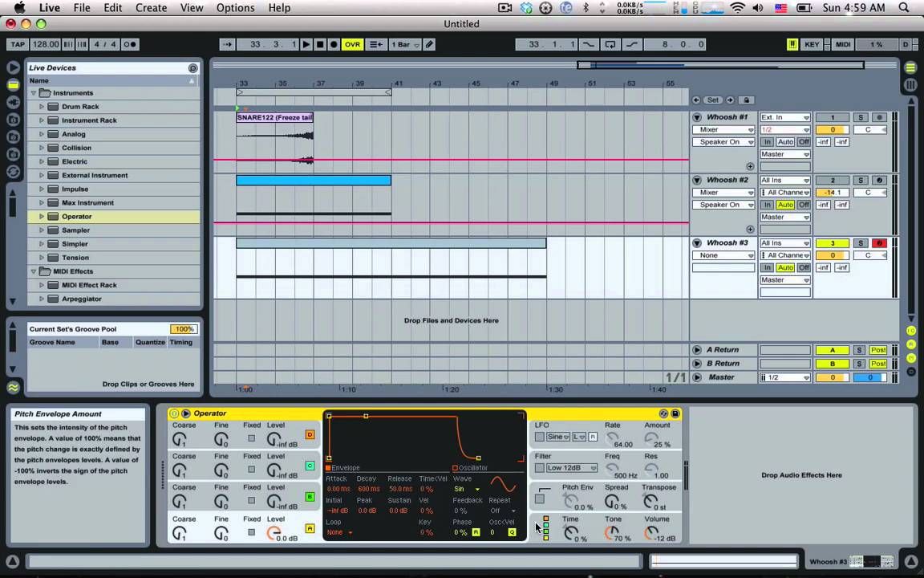The width and height of the screenshot is (924, 578).
Task: Open the Spotlight search icon
Action: click(x=904, y=8)
